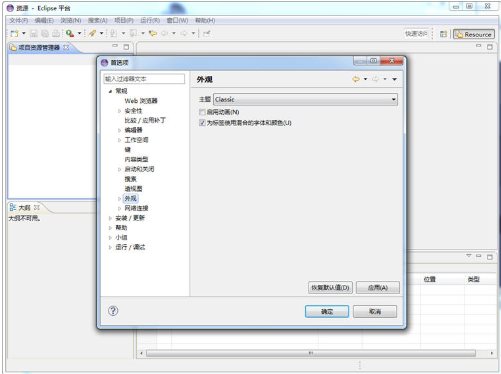
Task: Open the 项目(P) menu
Action: [x=124, y=21]
